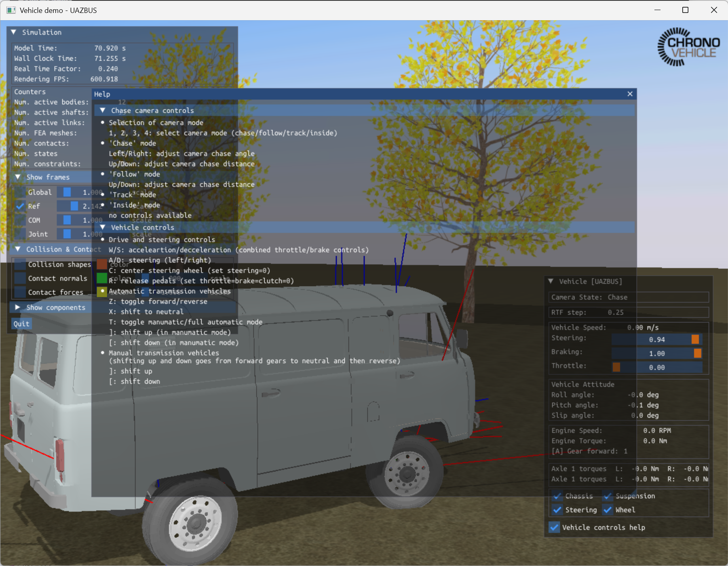The height and width of the screenshot is (566, 728).
Task: Click the Camera State: Chase field
Action: [x=629, y=297]
